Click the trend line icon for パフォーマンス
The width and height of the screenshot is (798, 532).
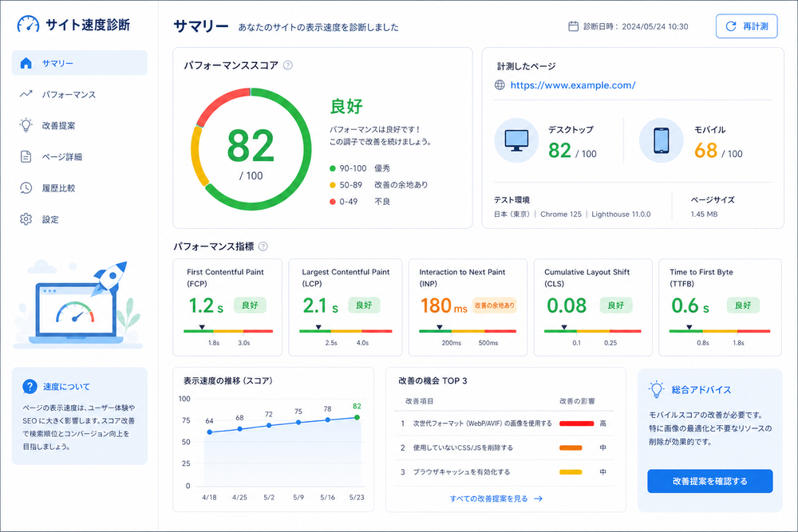26,94
